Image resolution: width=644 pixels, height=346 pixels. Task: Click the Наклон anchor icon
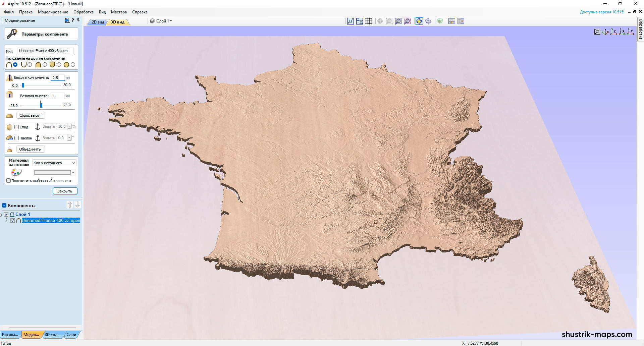click(x=38, y=138)
